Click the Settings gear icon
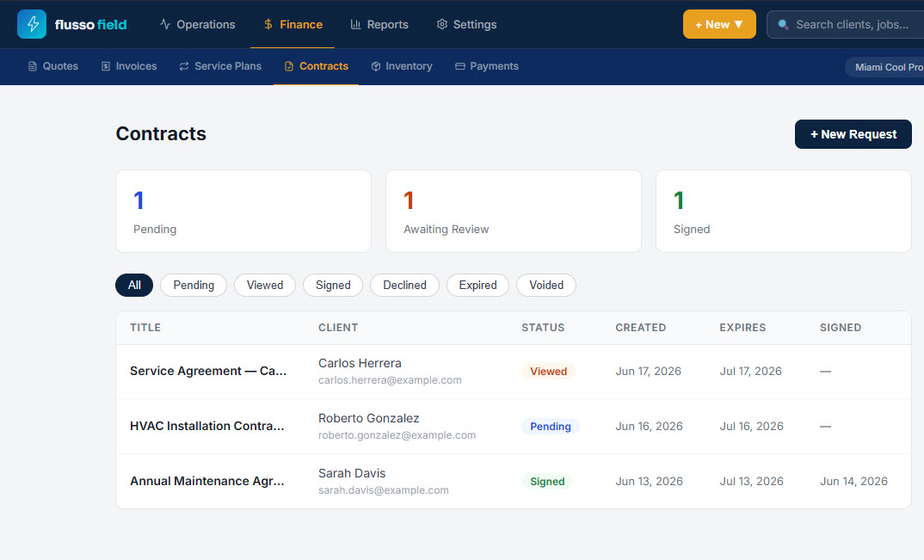The image size is (924, 560). pos(442,24)
